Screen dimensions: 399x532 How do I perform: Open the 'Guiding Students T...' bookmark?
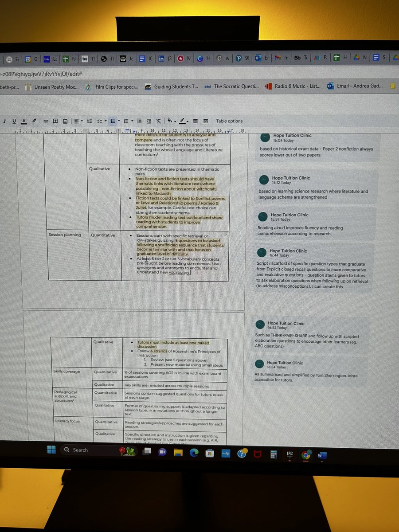[x=171, y=87]
